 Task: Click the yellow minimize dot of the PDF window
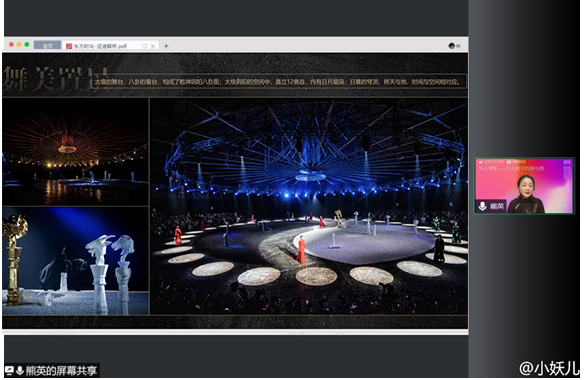[19, 45]
